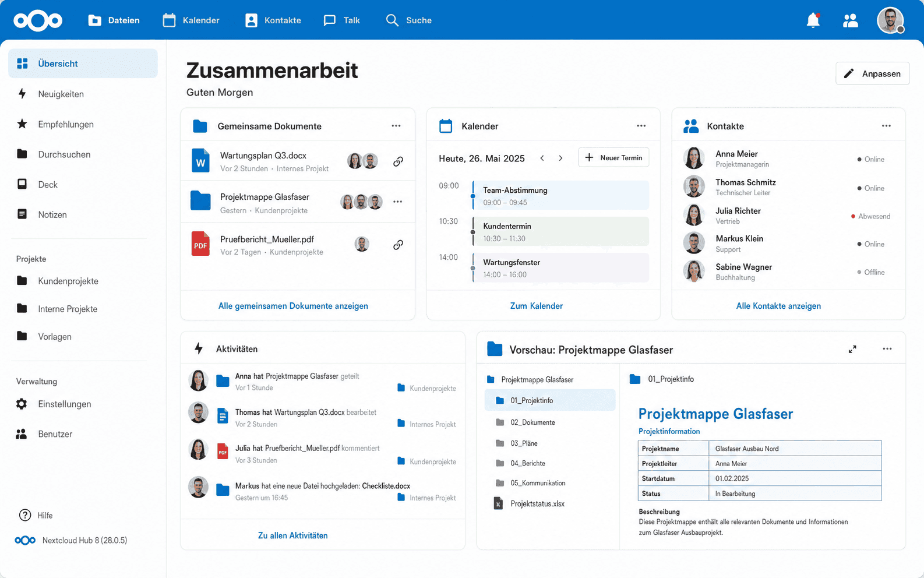Open contact Markus Klein
Image resolution: width=924 pixels, height=578 pixels.
point(788,244)
